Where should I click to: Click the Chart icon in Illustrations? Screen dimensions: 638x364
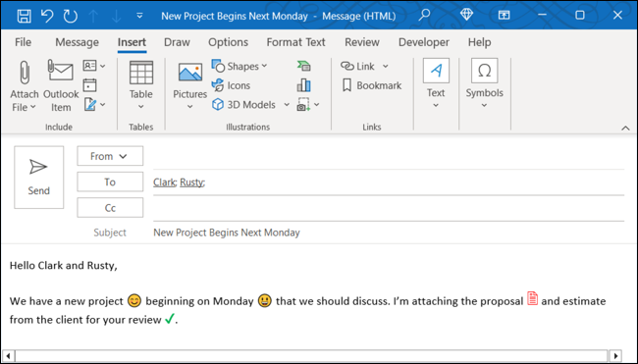[303, 85]
